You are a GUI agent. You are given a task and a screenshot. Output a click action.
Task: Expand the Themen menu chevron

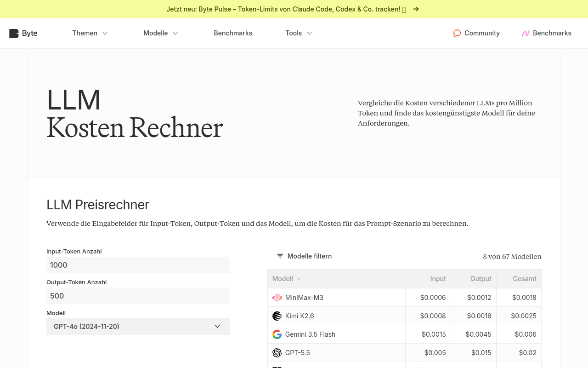pyautogui.click(x=105, y=33)
